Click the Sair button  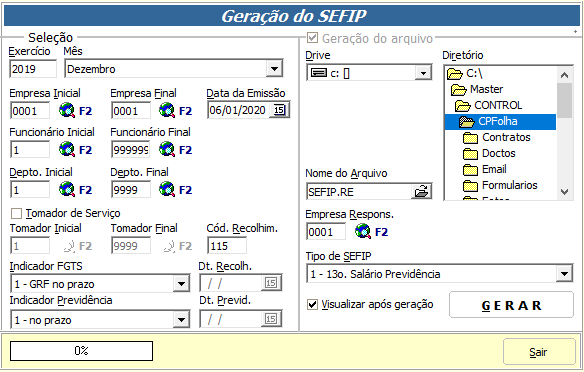(x=539, y=352)
